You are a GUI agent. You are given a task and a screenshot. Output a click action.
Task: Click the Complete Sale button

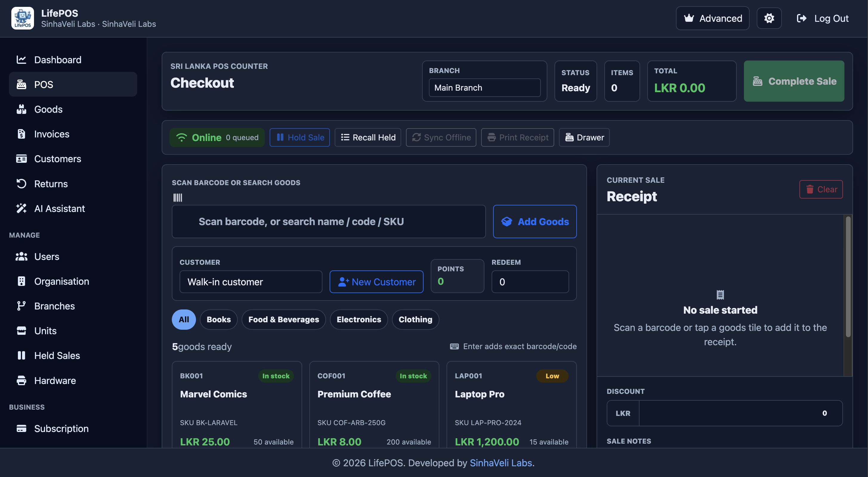[794, 81]
